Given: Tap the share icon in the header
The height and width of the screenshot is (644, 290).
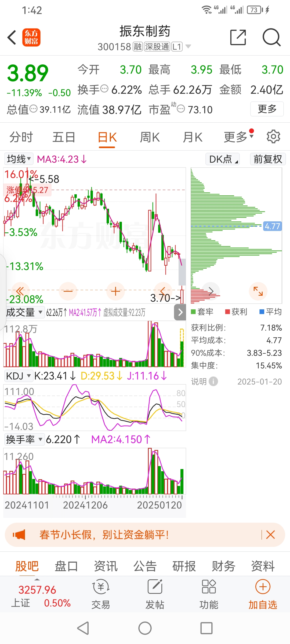Looking at the screenshot, I should pyautogui.click(x=238, y=37).
